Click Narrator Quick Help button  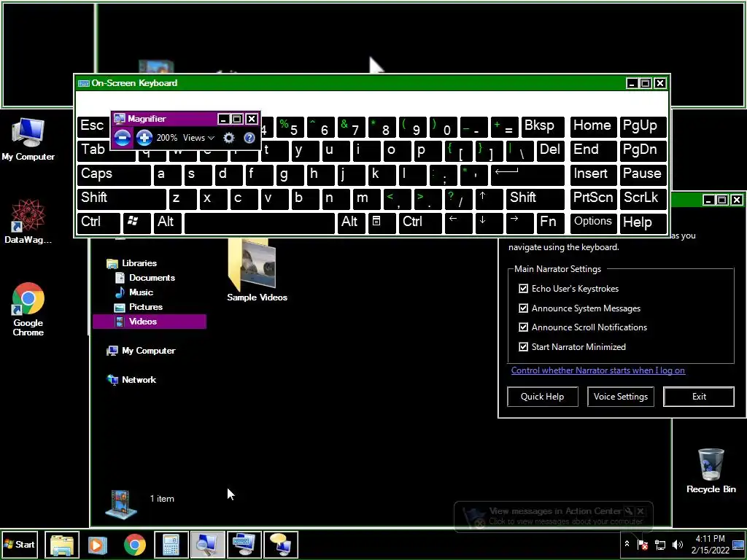pyautogui.click(x=543, y=397)
